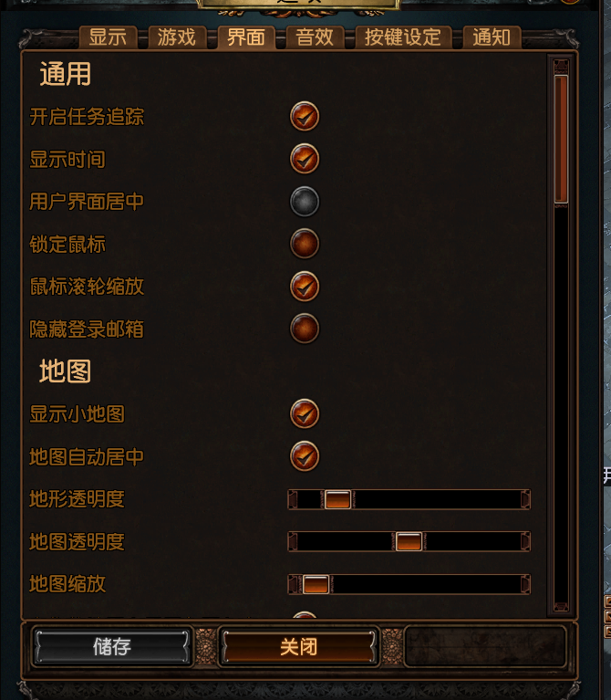
Task: Click the 储存 save button
Action: [112, 646]
